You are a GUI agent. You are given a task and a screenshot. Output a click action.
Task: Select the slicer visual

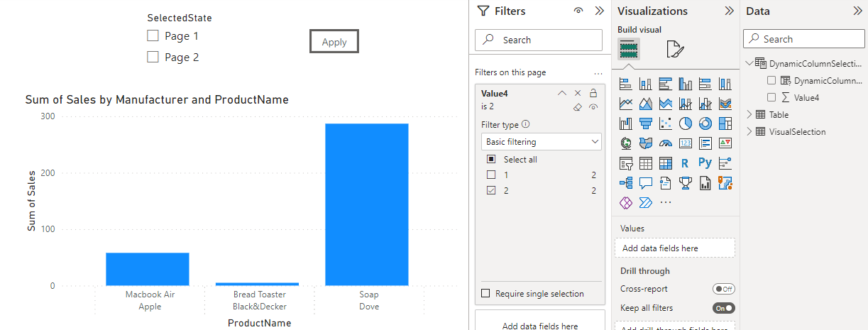[626, 163]
